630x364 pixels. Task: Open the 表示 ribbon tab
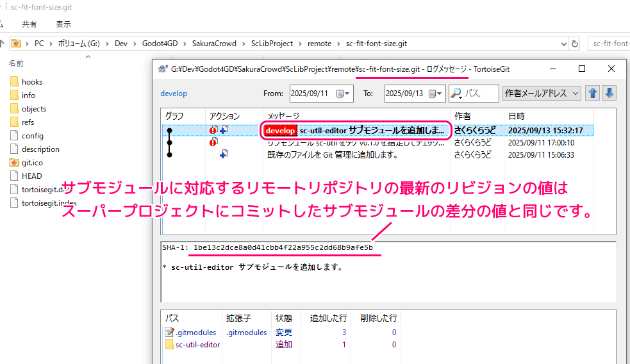click(x=63, y=24)
